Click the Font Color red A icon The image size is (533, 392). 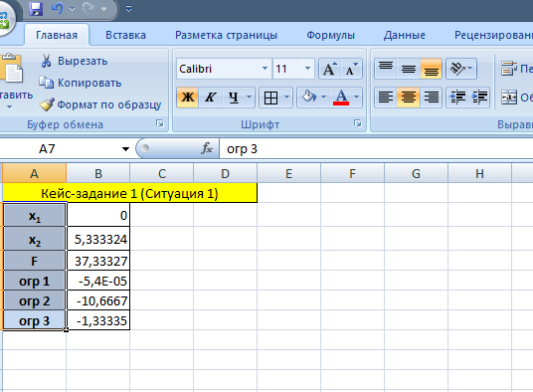(x=341, y=98)
